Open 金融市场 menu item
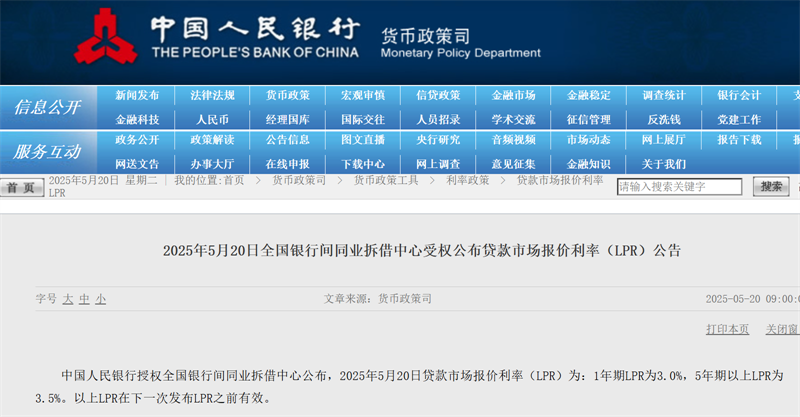This screenshot has height=417, width=800. (513, 95)
